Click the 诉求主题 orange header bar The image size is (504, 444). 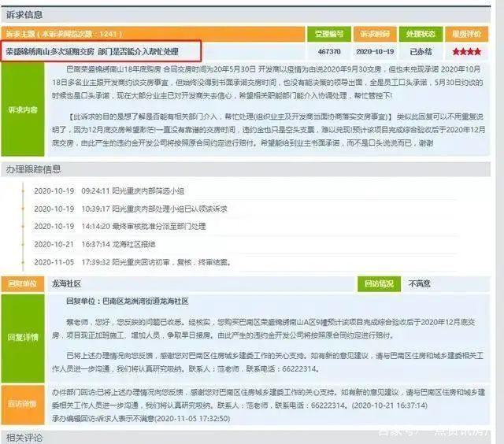[153, 34]
